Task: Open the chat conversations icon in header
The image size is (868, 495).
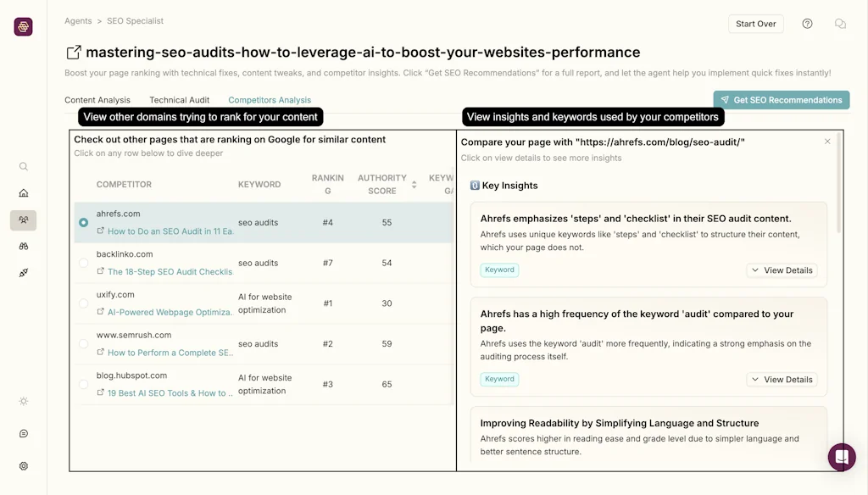Action: (x=840, y=24)
